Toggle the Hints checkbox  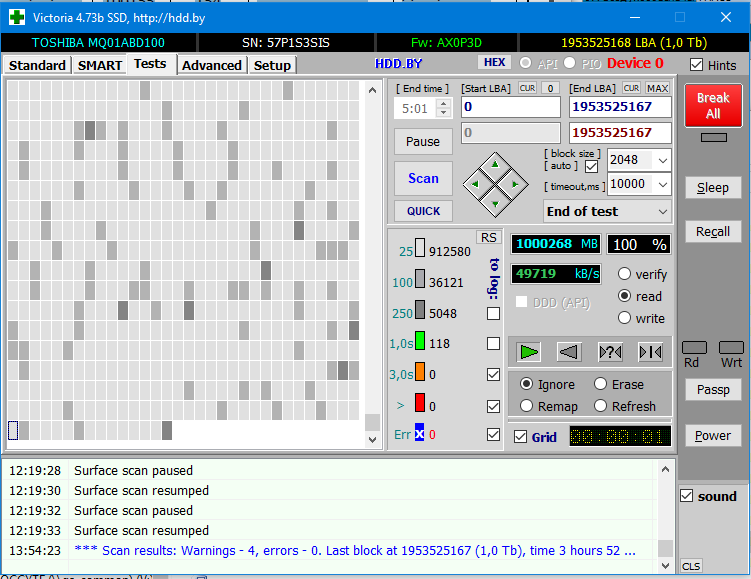pos(696,65)
